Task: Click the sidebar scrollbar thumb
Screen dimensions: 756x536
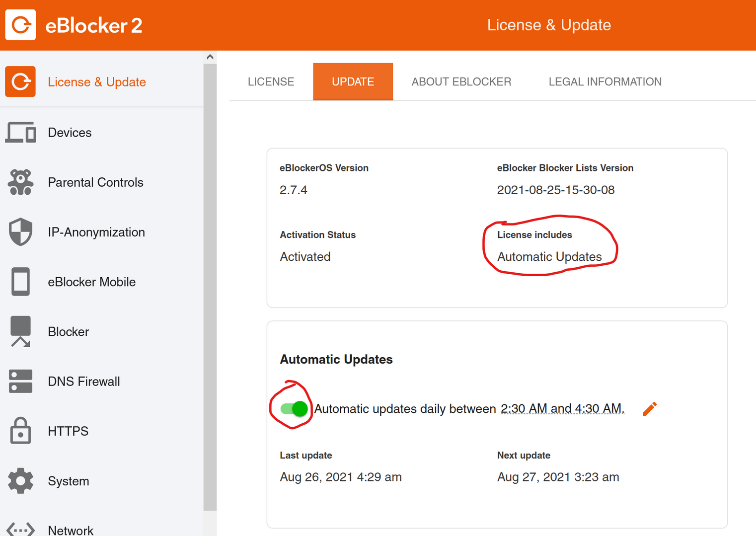Action: 210,287
